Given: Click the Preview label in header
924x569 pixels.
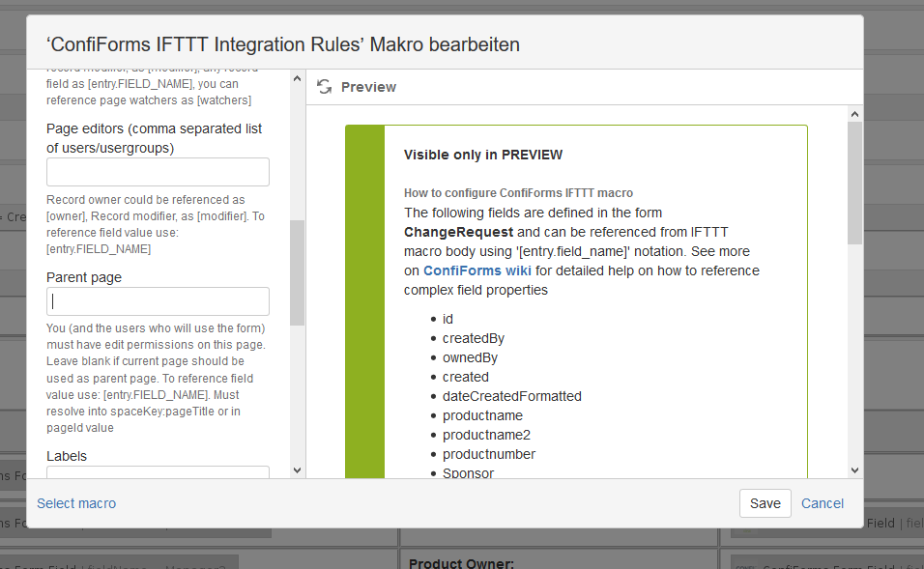Looking at the screenshot, I should coord(368,87).
